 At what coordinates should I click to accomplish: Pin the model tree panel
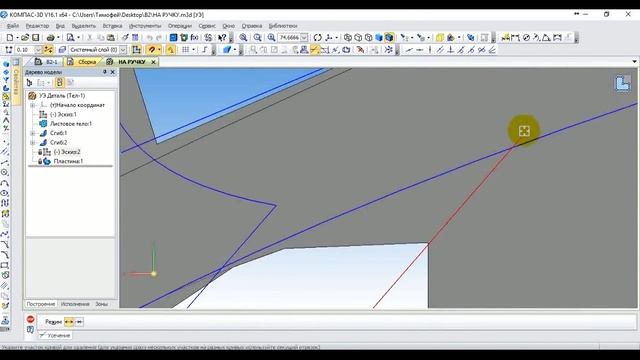coord(104,72)
